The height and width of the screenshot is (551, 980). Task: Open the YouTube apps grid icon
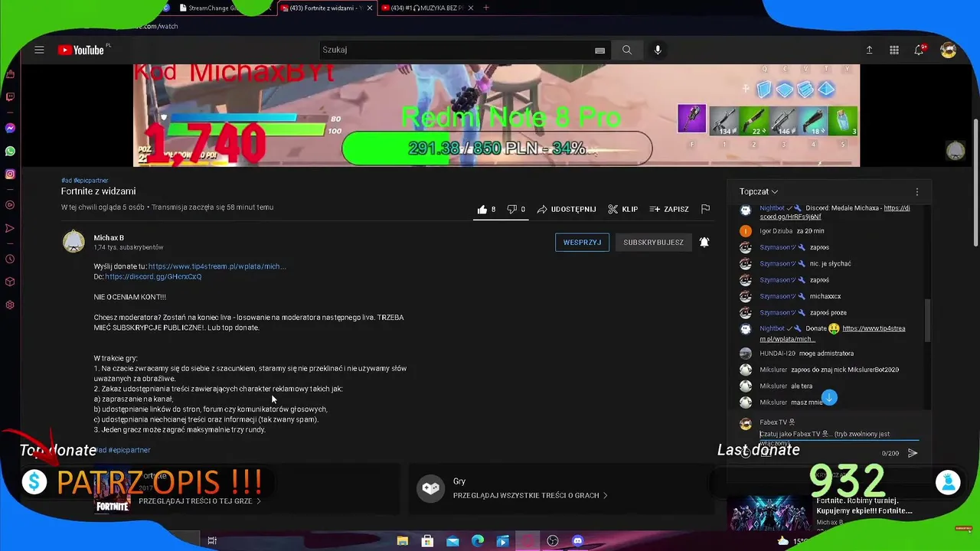click(893, 50)
